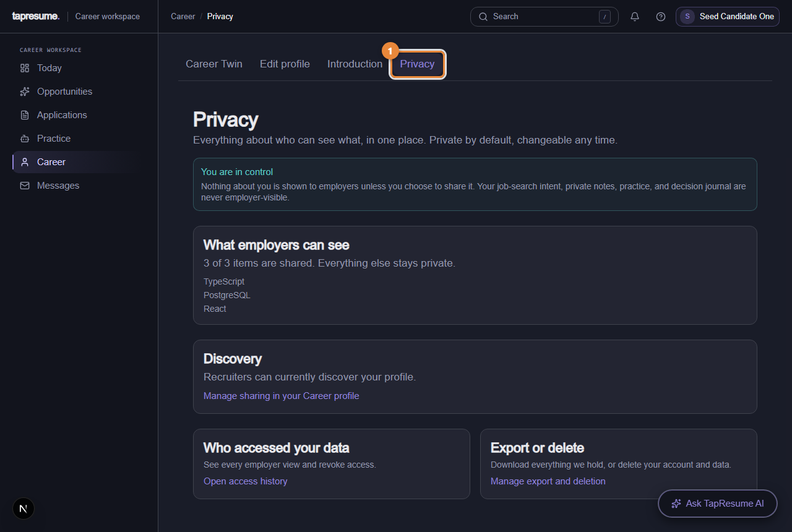Focus the Search field

coord(544,17)
